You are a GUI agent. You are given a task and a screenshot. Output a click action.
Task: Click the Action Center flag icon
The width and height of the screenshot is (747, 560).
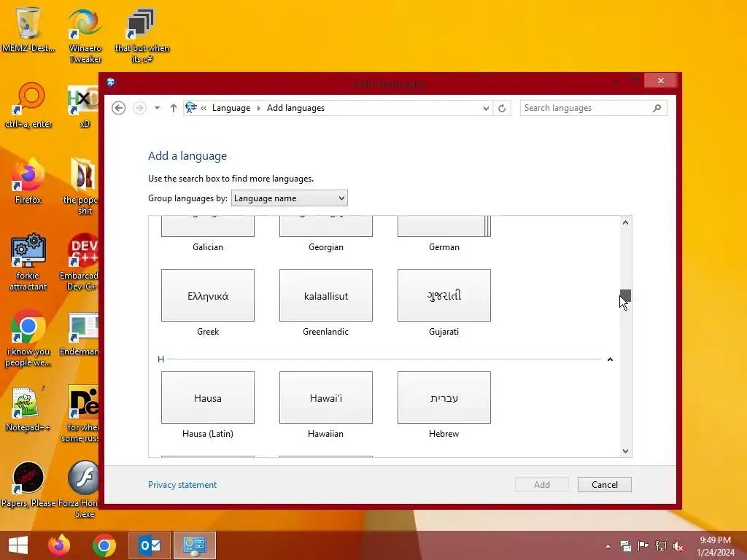click(x=643, y=546)
